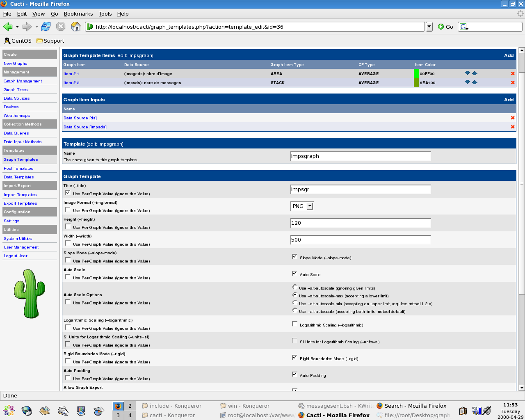Screen dimensions: 525x420
Task: Click the 00FF00 green color swatch
Action: coord(416,73)
